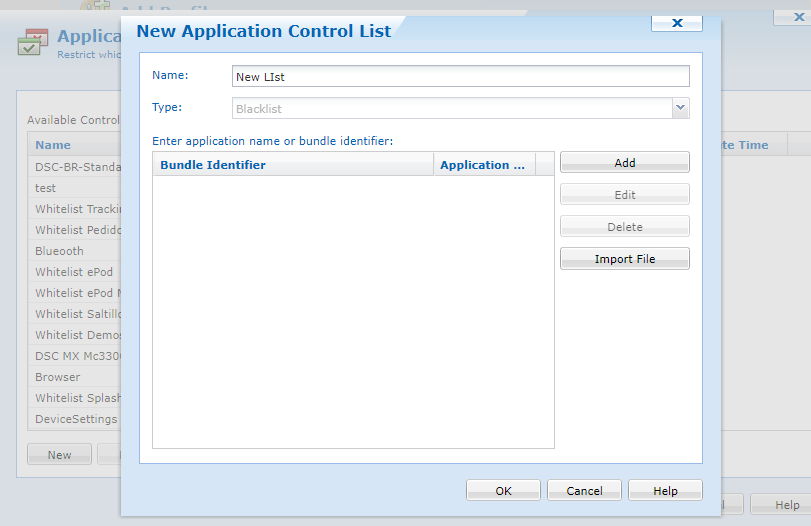
Task: Click the Application column header
Action: 483,165
